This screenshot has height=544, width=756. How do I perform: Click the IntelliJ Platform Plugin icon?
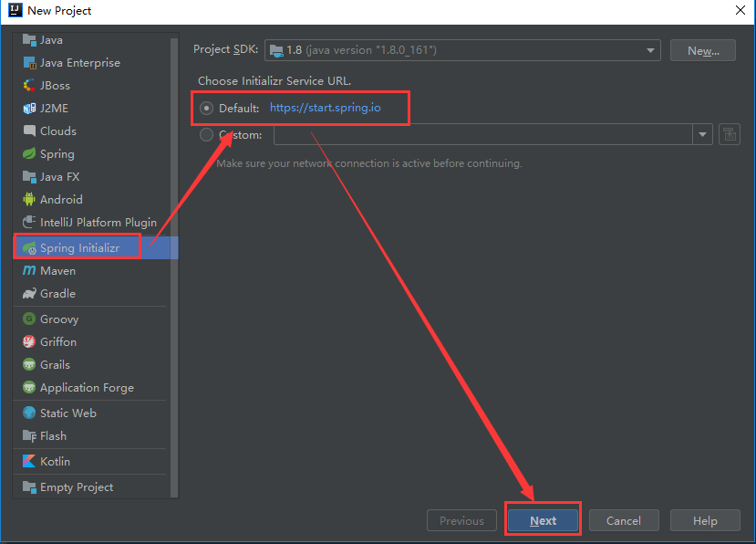tap(29, 222)
